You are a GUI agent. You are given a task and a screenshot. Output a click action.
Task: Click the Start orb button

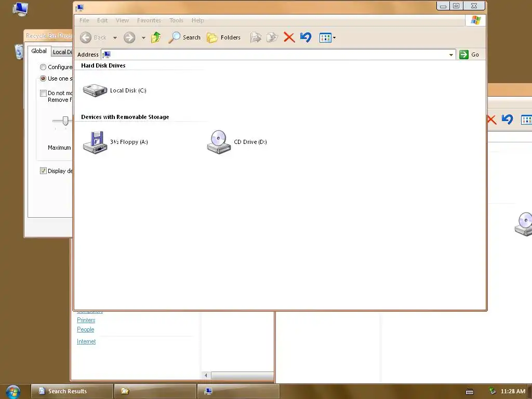tap(13, 392)
